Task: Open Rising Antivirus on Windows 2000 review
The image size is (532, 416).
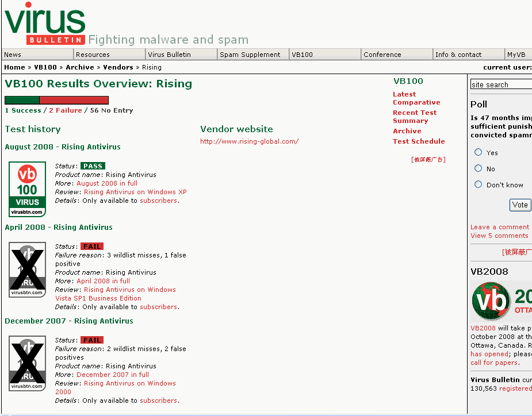Action: coord(116,387)
